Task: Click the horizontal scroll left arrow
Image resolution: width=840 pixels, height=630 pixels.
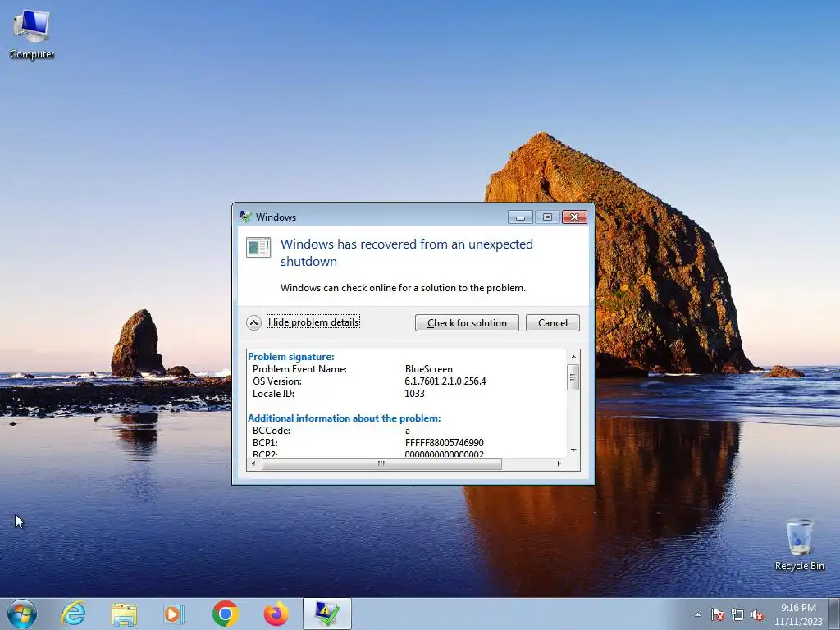Action: [x=254, y=464]
